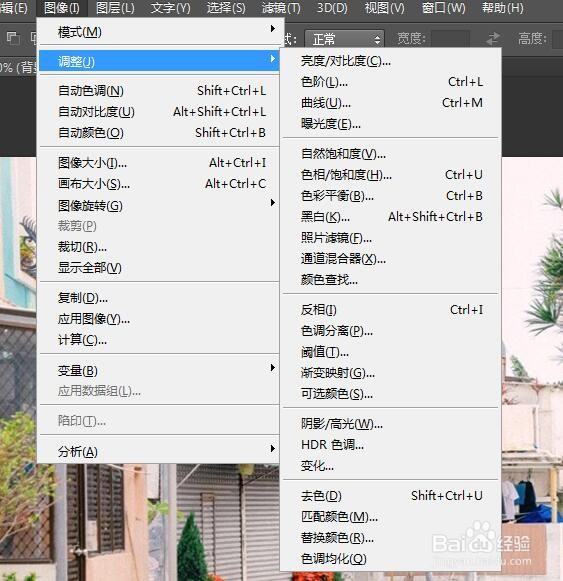Open the 正常 style dropdown in options bar
The width and height of the screenshot is (563, 581).
[x=344, y=39]
